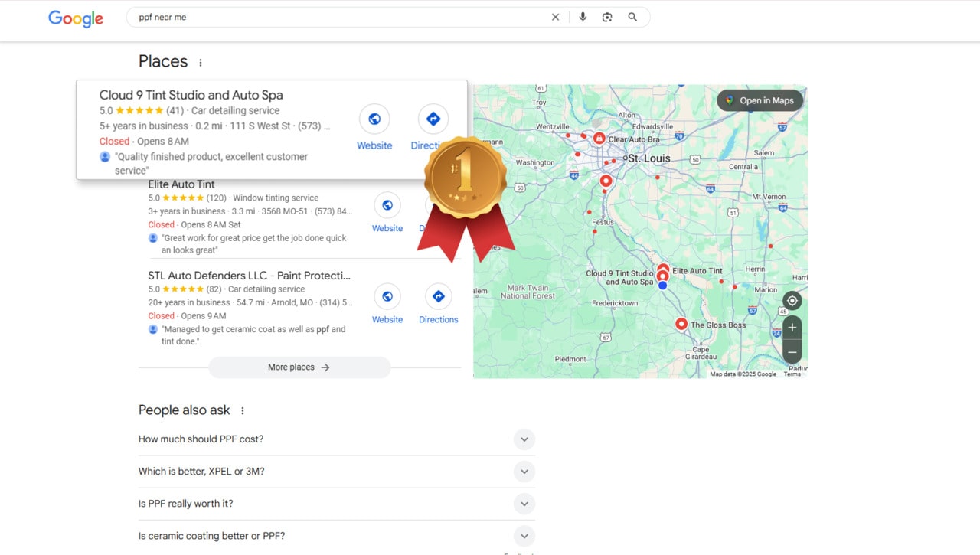Click Cloud 9 41 reviews rating
The height and width of the screenshot is (555, 980).
tap(142, 111)
